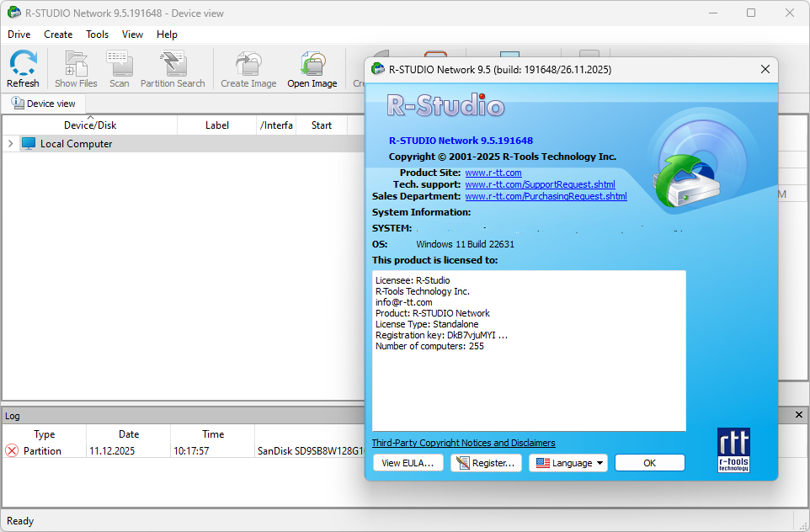
Task: Open the SupportRequest.shtml tech support link
Action: click(x=540, y=184)
